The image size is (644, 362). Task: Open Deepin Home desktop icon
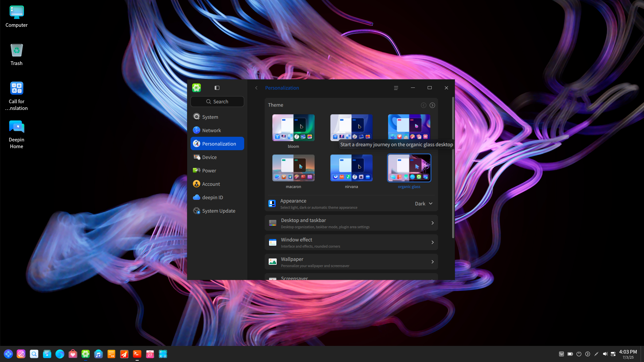pyautogui.click(x=16, y=134)
